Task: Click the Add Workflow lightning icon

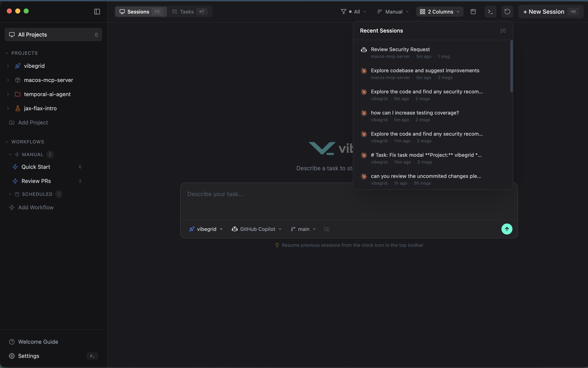Action: 12,207
